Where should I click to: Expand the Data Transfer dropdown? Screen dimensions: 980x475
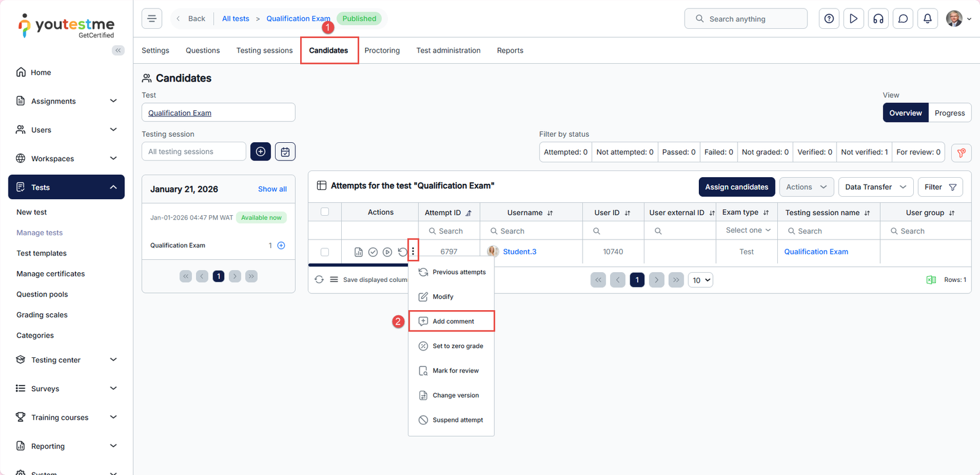(x=875, y=187)
